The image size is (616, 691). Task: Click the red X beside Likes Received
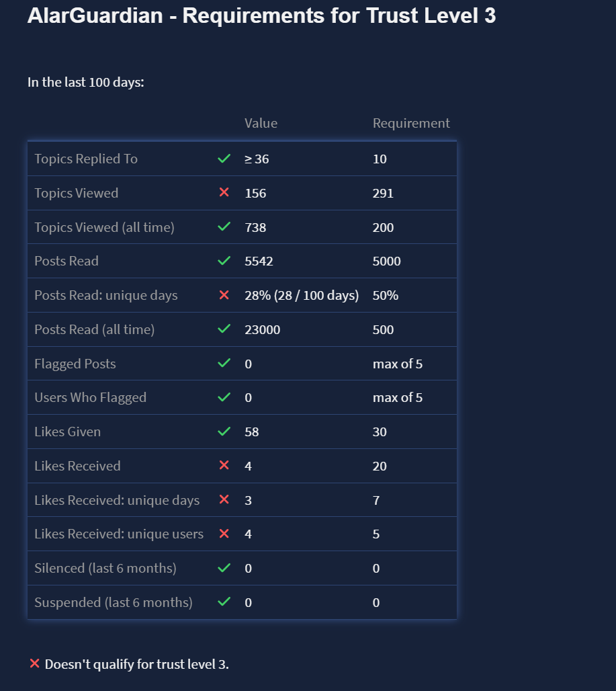(224, 466)
